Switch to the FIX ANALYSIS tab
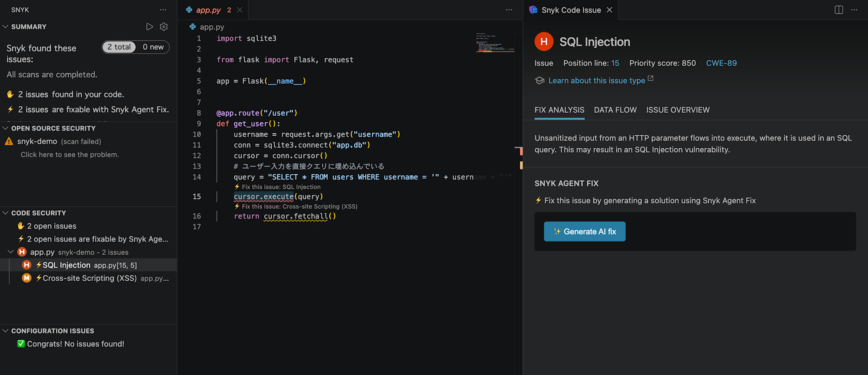 (559, 110)
